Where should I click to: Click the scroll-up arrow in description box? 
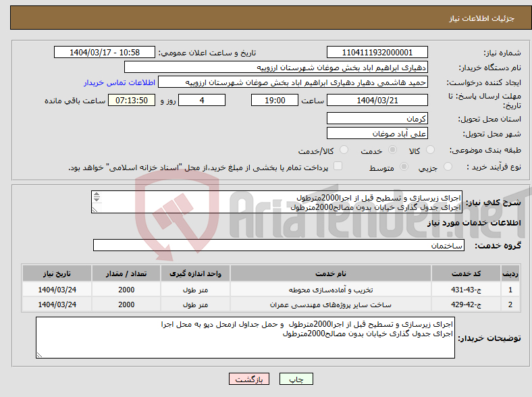point(97,194)
